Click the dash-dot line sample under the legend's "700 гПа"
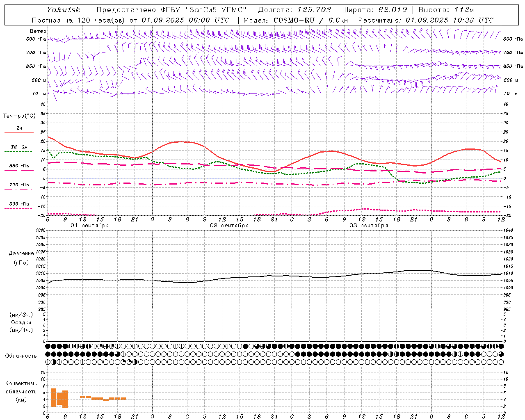Screen dimensions: 525x420 [x=18, y=189]
